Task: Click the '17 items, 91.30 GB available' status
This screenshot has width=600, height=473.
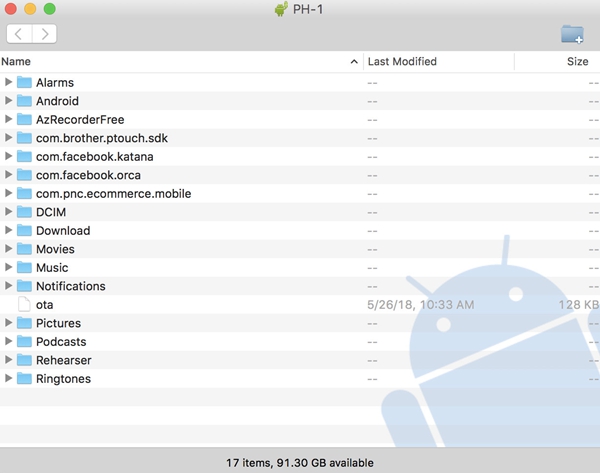Action: click(x=300, y=463)
